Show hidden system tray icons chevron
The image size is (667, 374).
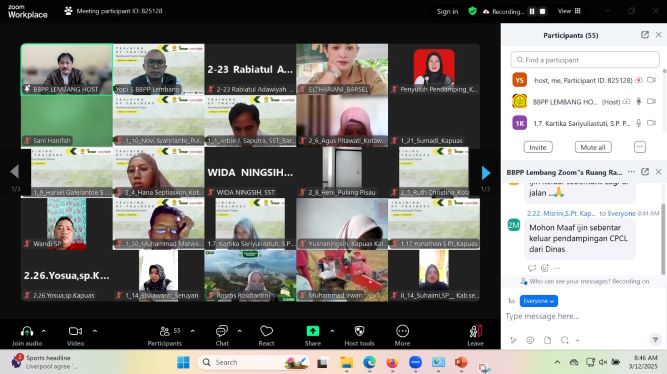(557, 363)
